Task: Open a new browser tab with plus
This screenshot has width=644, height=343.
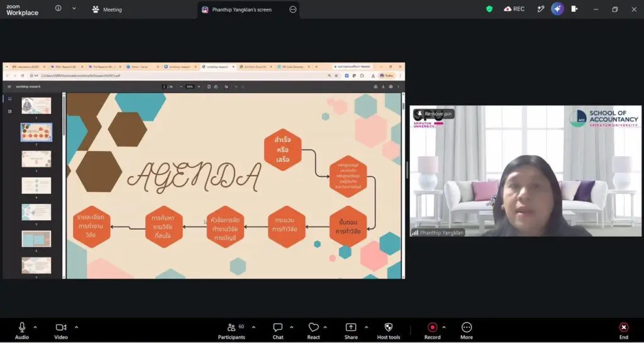Action: point(317,67)
